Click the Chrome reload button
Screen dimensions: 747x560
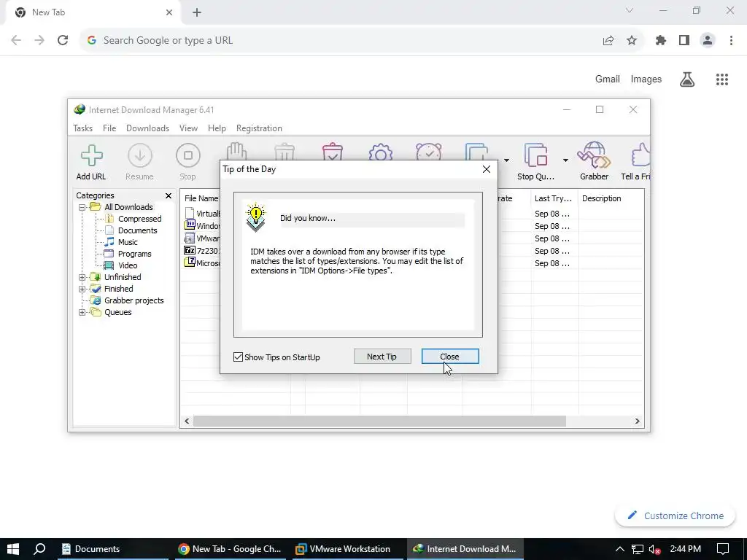point(63,41)
